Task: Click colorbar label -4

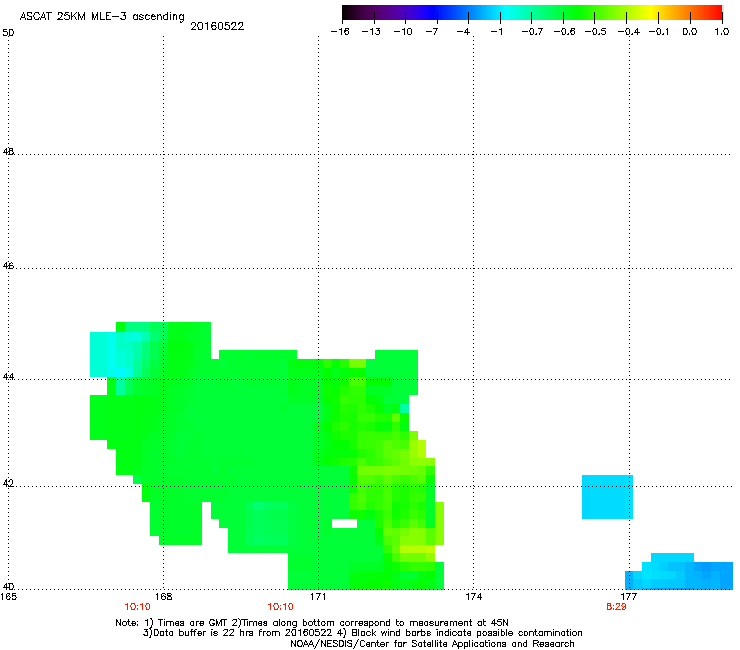Action: (x=463, y=32)
